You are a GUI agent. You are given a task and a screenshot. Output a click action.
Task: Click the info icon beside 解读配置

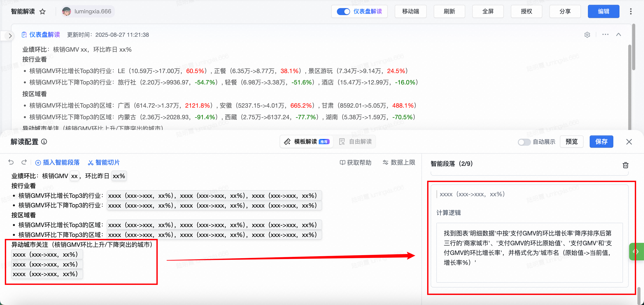(44, 142)
